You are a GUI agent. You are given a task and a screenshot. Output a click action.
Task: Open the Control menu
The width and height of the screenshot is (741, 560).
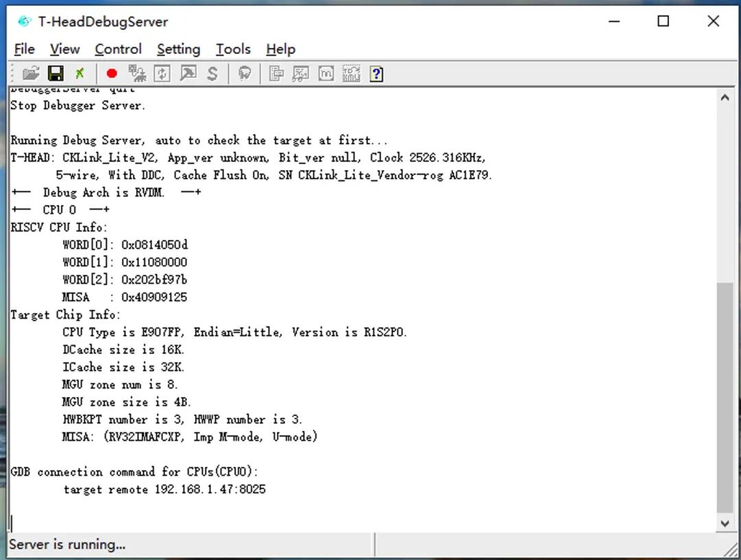click(118, 49)
